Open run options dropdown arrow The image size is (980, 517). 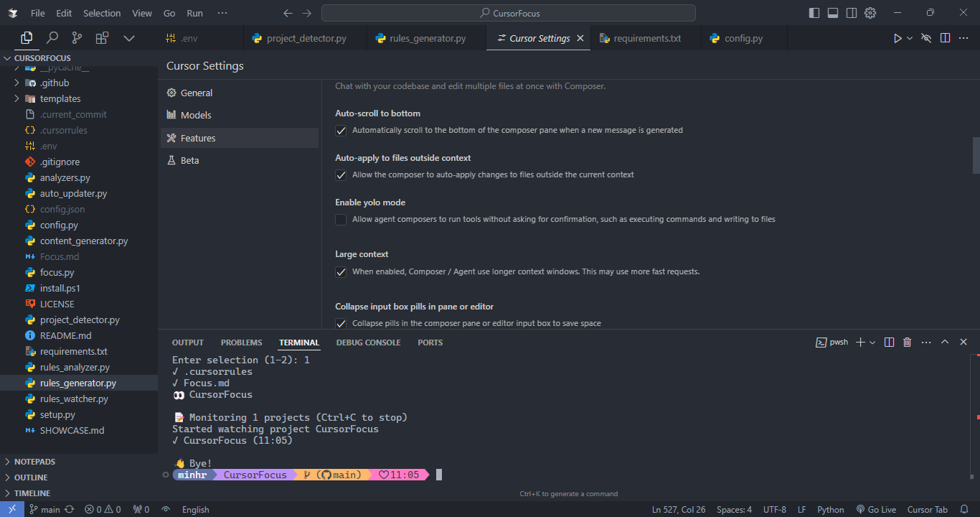[x=910, y=38]
